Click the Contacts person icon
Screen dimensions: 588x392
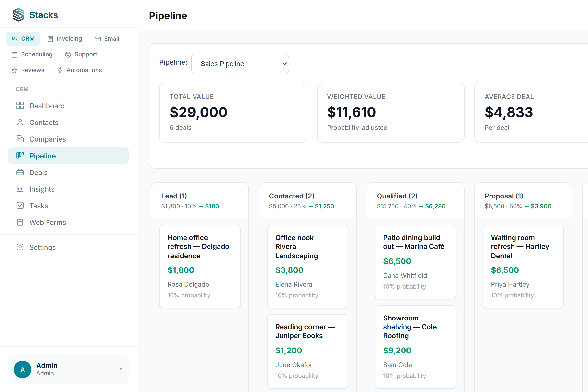20,122
